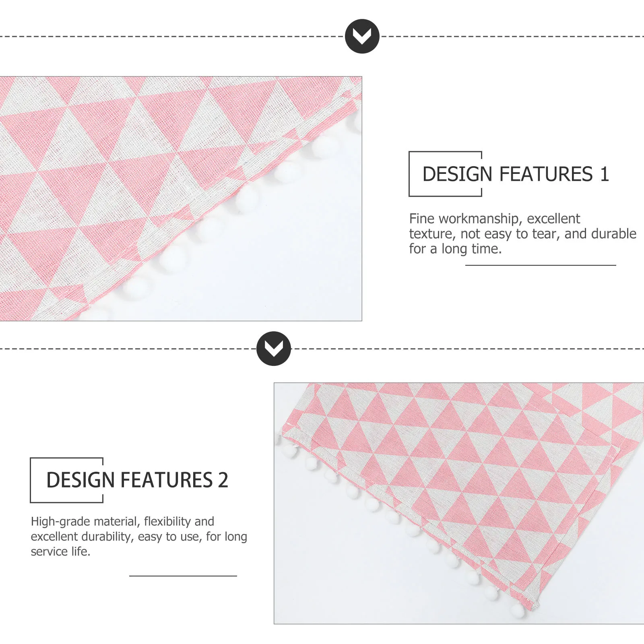Click the 'High-grade material, flexibility' description text
This screenshot has width=644, height=644.
139,536
